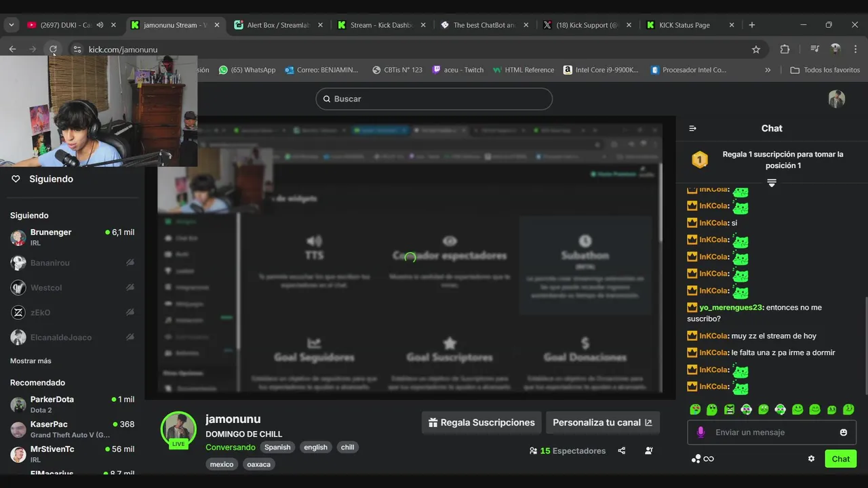Open the emoji picker in message box
Image resolution: width=868 pixels, height=488 pixels.
[x=844, y=432]
